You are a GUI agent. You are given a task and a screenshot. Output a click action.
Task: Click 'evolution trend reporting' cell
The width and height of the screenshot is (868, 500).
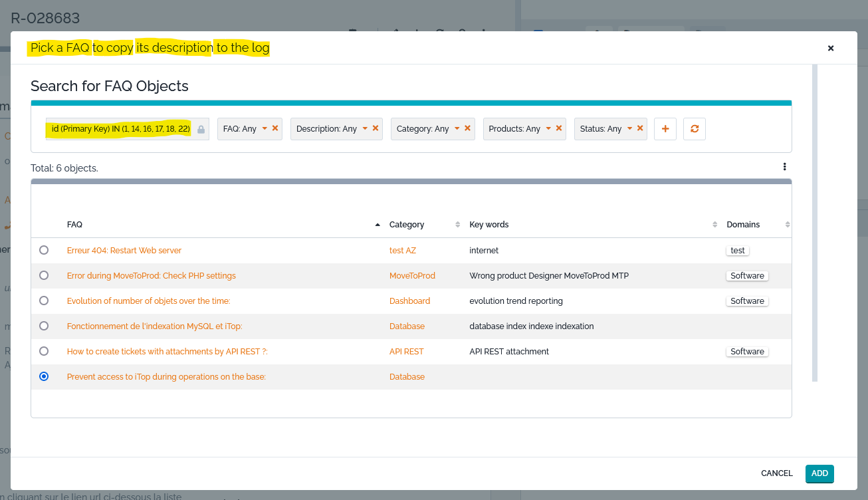pyautogui.click(x=516, y=301)
